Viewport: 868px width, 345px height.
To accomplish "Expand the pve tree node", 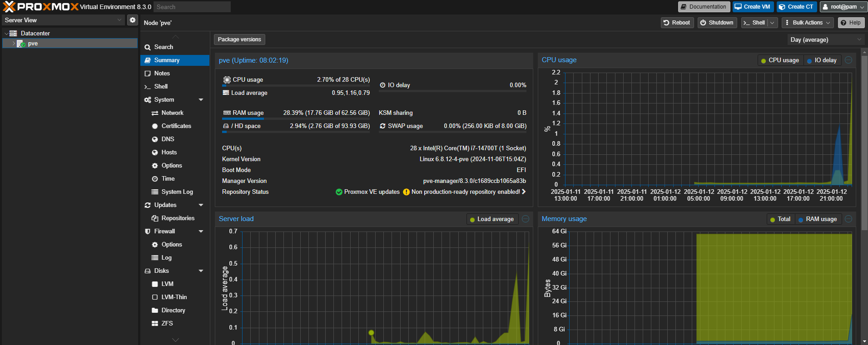I will click(14, 44).
